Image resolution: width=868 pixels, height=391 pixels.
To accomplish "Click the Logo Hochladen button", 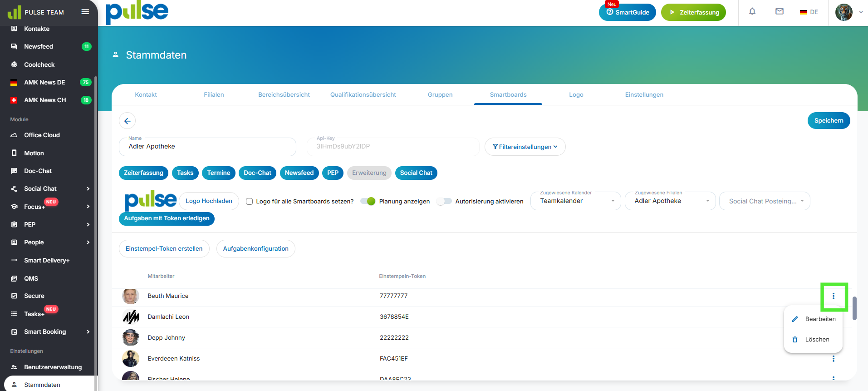I will pyautogui.click(x=209, y=201).
